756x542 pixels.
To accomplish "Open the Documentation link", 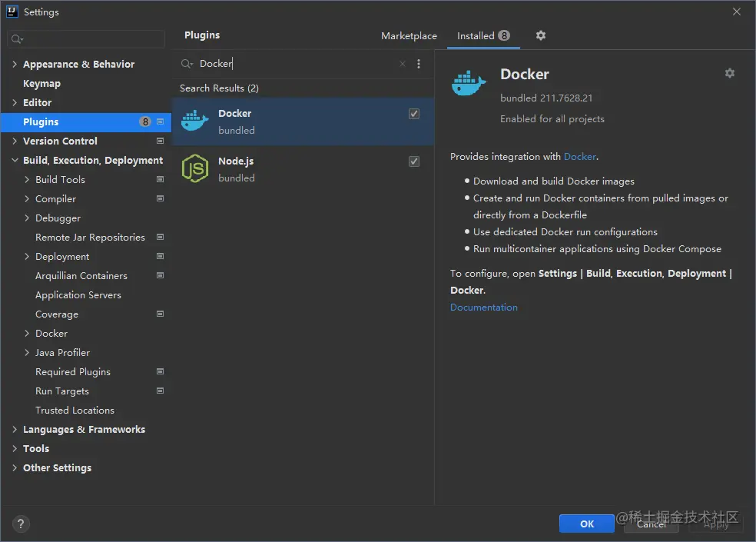I will tap(483, 307).
